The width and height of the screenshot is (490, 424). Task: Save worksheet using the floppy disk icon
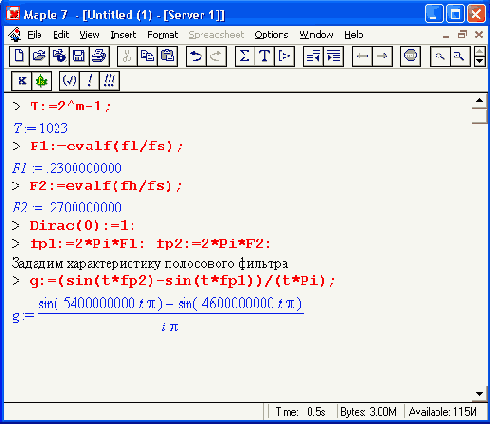click(79, 56)
